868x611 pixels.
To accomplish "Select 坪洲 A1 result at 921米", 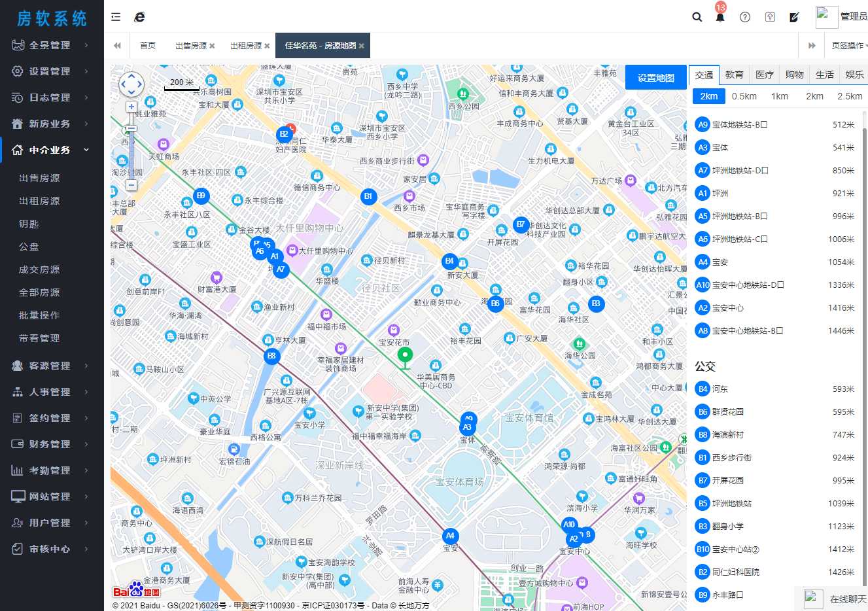I will click(x=775, y=193).
